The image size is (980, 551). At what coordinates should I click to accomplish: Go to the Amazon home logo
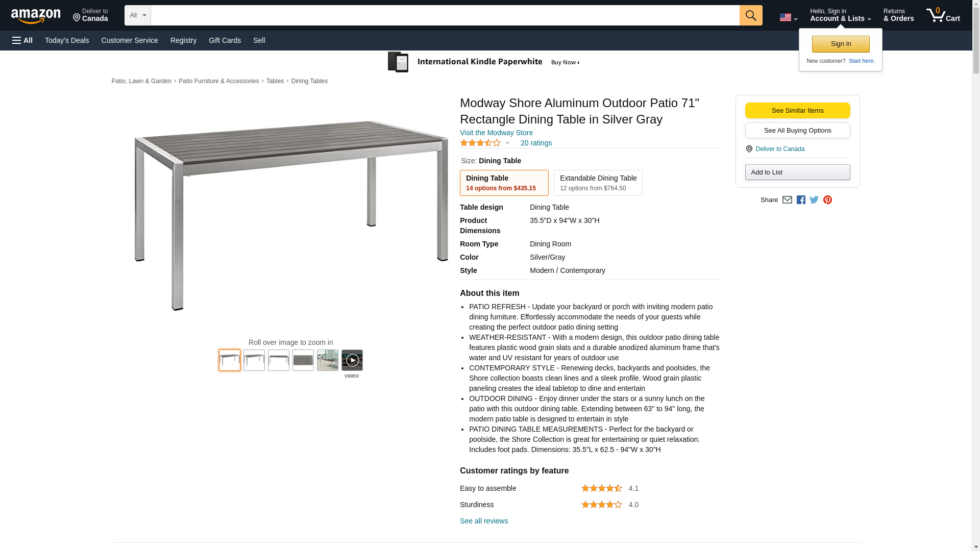point(36,16)
